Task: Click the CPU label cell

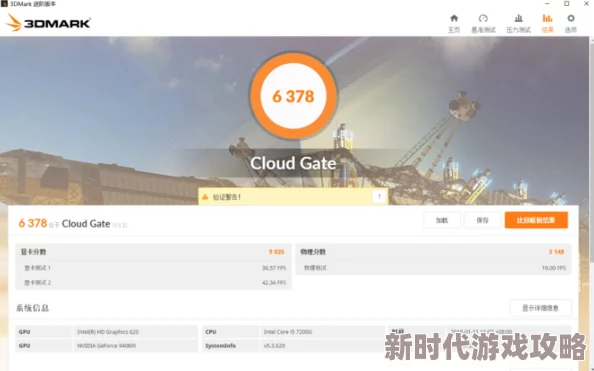Action: pyautogui.click(x=230, y=332)
